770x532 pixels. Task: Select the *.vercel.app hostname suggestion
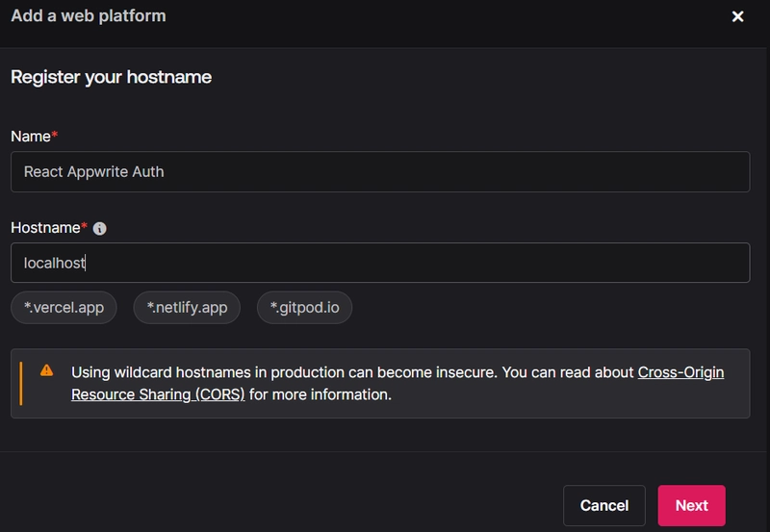pos(64,308)
